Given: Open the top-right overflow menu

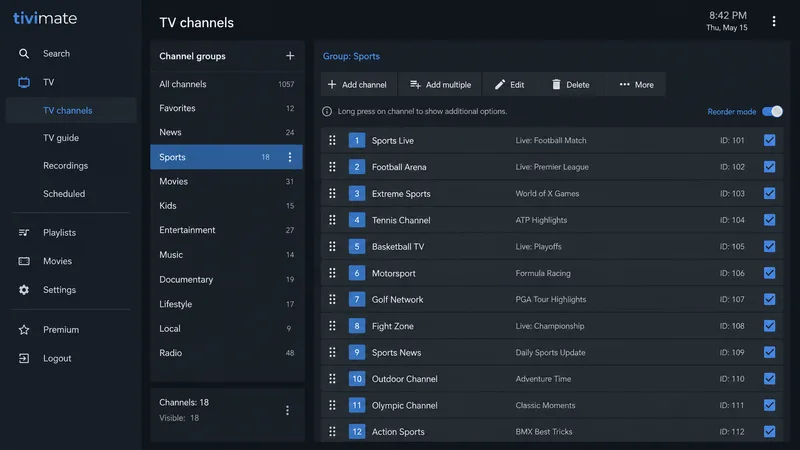Looking at the screenshot, I should [774, 21].
